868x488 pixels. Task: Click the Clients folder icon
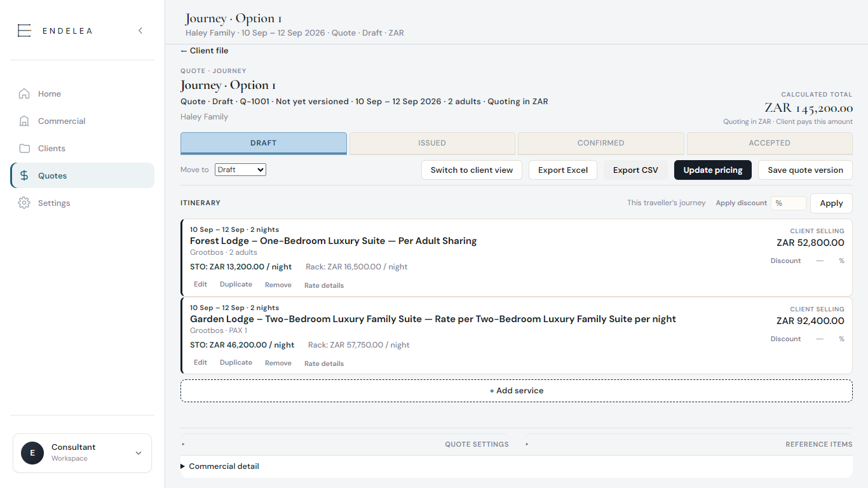(x=24, y=148)
